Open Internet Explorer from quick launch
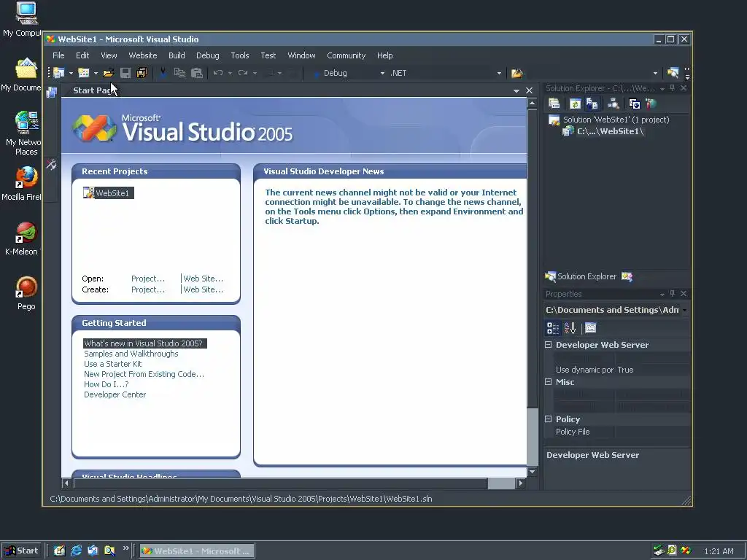 [x=76, y=551]
